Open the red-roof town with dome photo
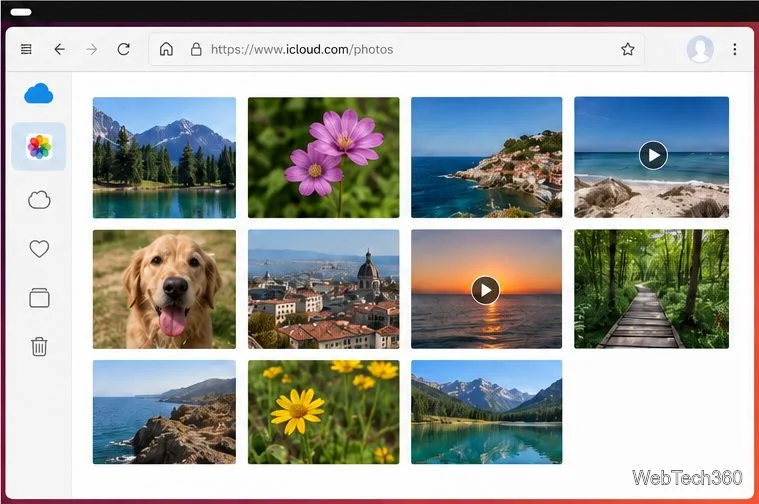Image resolution: width=759 pixels, height=504 pixels. 324,289
